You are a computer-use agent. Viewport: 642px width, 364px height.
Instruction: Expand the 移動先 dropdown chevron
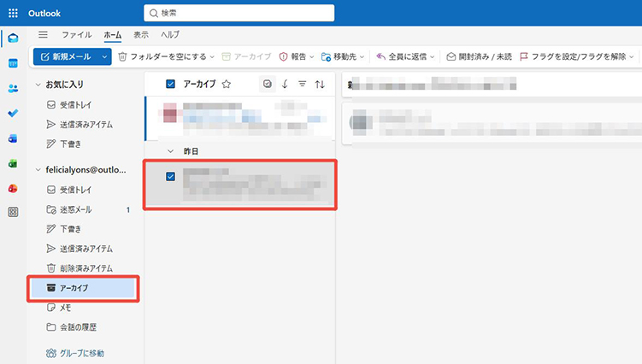362,57
